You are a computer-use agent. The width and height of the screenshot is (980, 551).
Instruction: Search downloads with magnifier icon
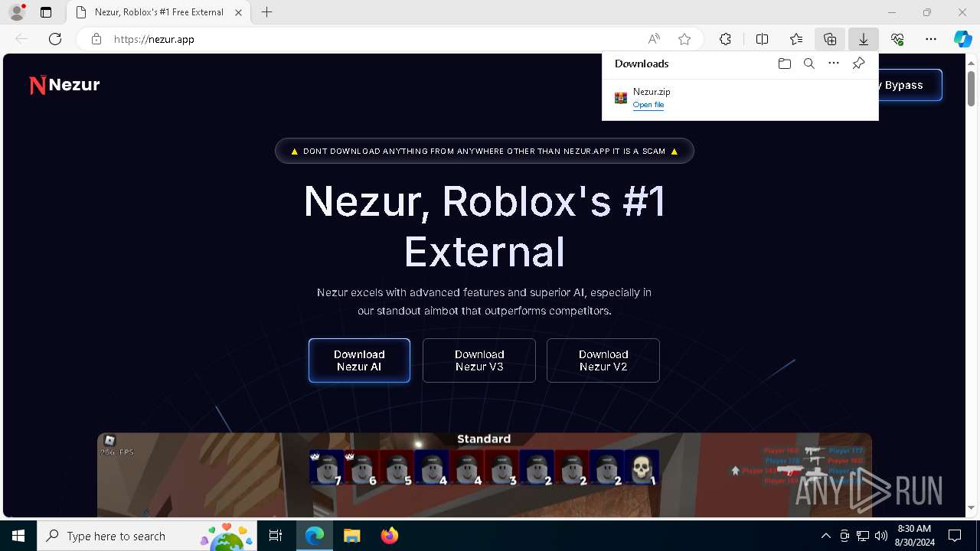[808, 64]
